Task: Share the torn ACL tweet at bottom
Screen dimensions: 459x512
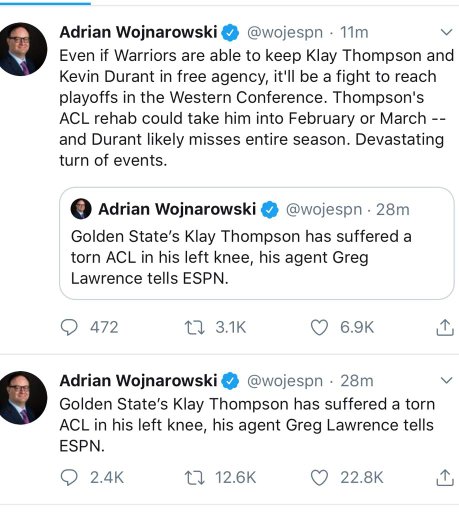Action: [445, 477]
